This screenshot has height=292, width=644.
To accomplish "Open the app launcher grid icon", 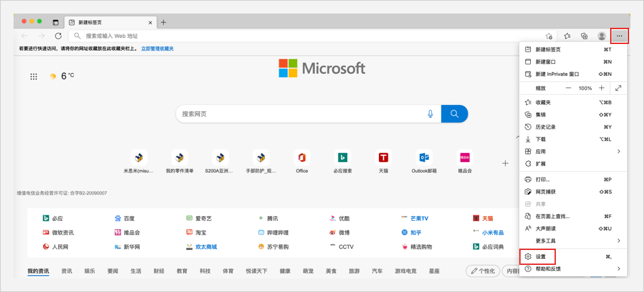I will coord(34,77).
